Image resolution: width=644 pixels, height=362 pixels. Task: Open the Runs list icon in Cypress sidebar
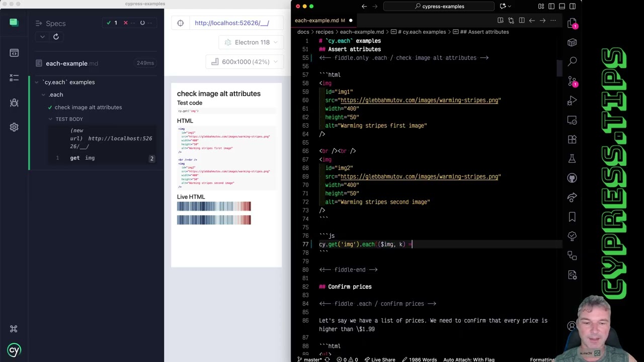14,77
